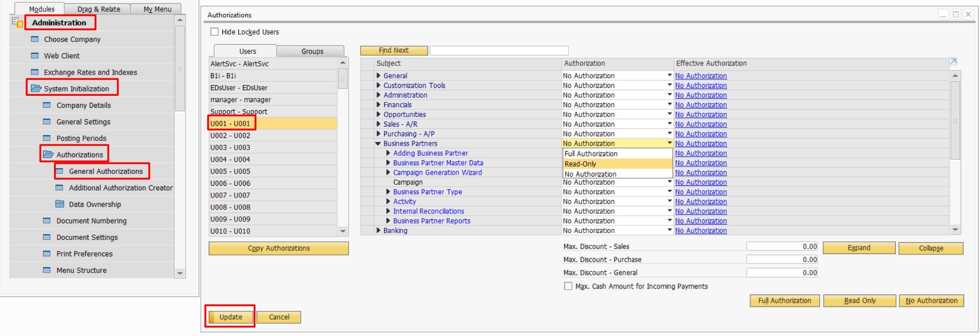Click the Find Next button
The height and width of the screenshot is (336, 980).
click(394, 50)
